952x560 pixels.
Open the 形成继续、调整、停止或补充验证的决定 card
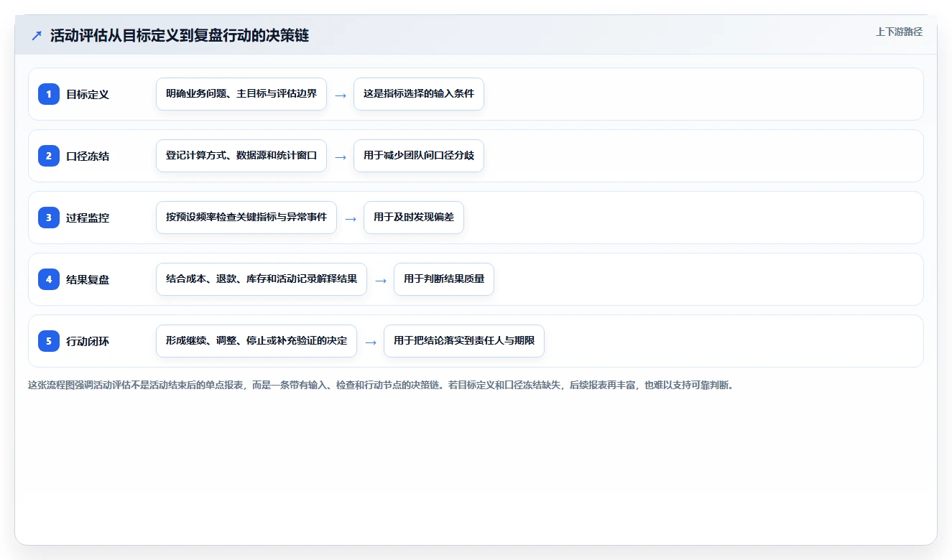click(x=257, y=341)
